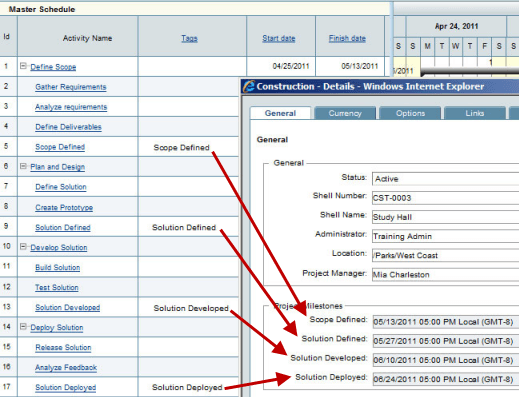Collapse the Define Scope group
The image size is (519, 397).
coord(23,66)
